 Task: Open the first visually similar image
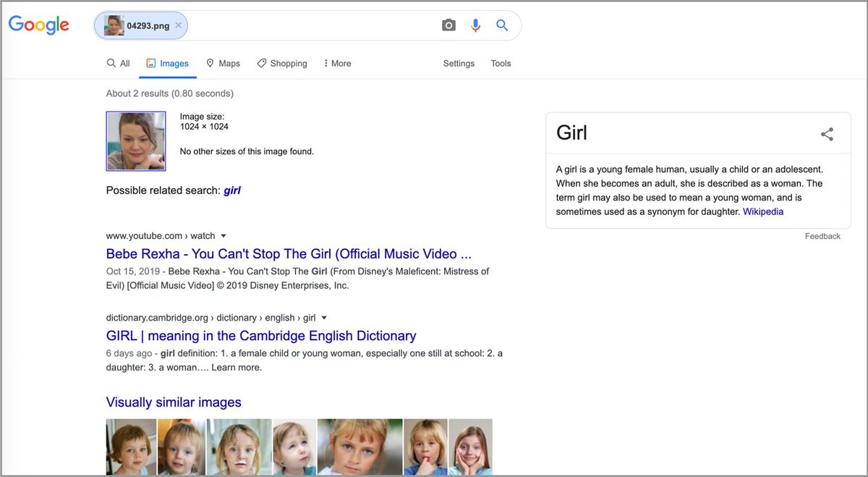[x=131, y=447]
